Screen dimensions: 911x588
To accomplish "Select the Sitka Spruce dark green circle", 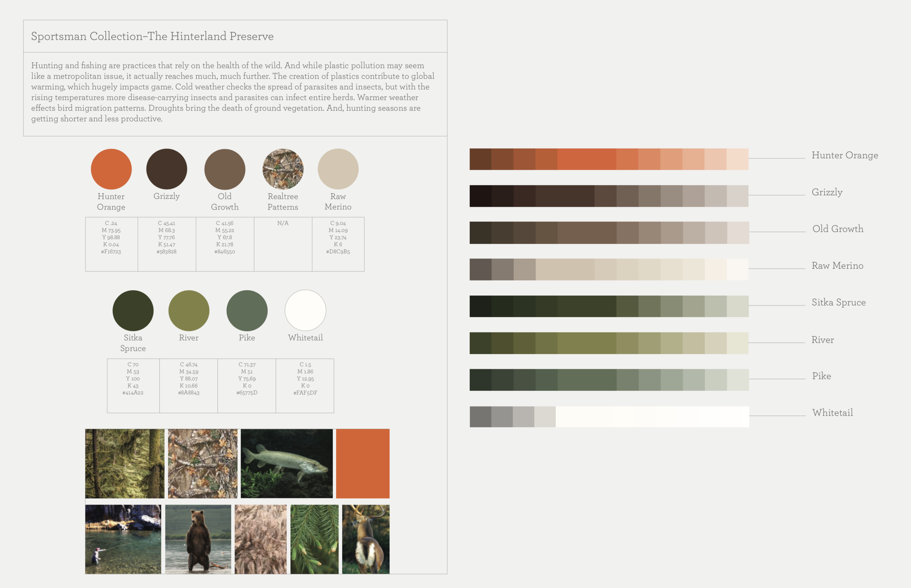I will click(x=133, y=311).
